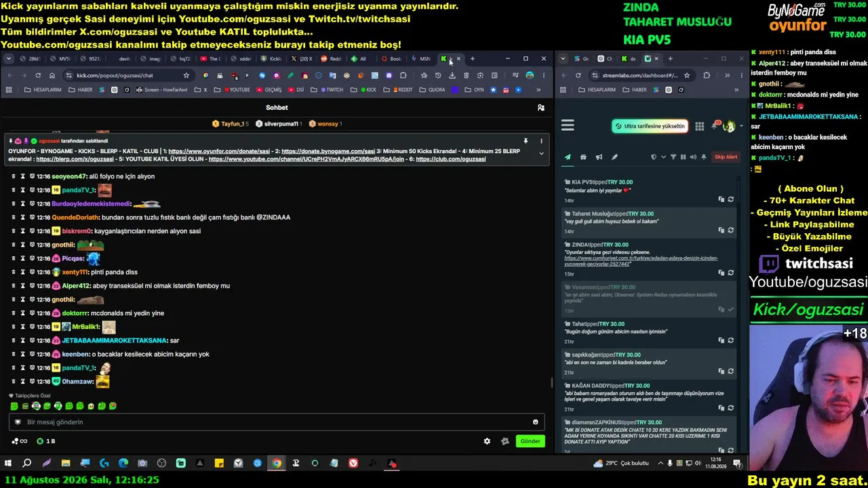Open the GEÇMİŞ bookmarks folder
This screenshot has height=488, width=868.
tap(269, 89)
